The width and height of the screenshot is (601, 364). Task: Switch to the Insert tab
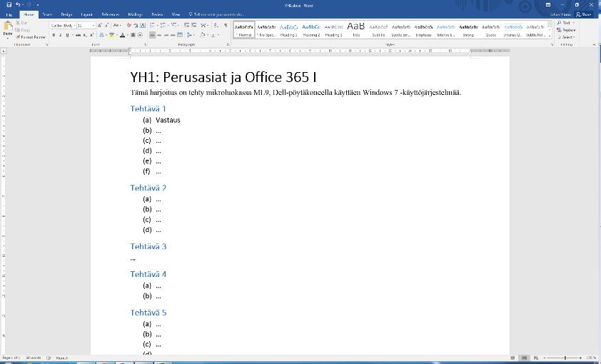coord(47,14)
